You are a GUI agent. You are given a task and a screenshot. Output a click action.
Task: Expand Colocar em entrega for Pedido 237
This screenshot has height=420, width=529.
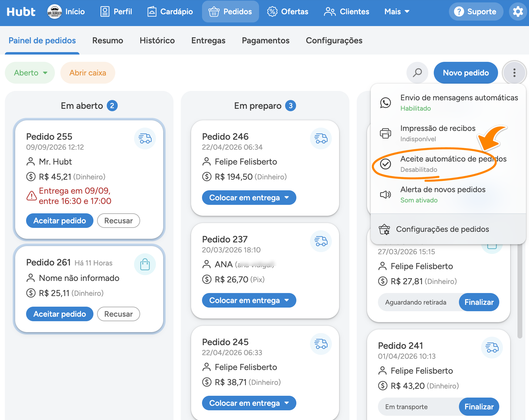tap(249, 300)
